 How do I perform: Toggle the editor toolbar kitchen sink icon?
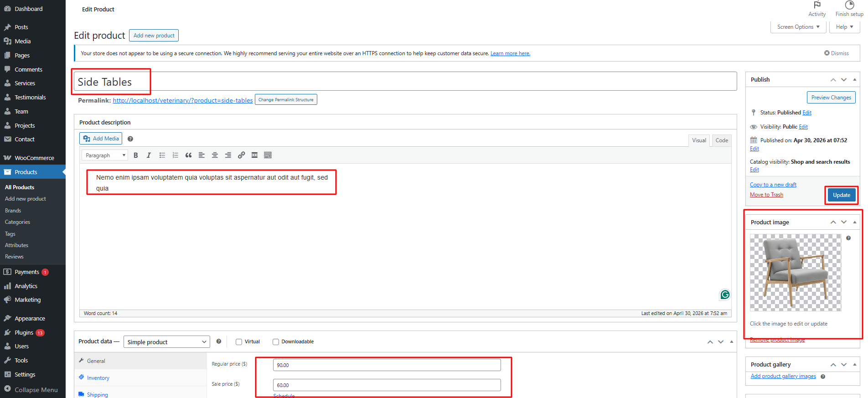pyautogui.click(x=268, y=155)
